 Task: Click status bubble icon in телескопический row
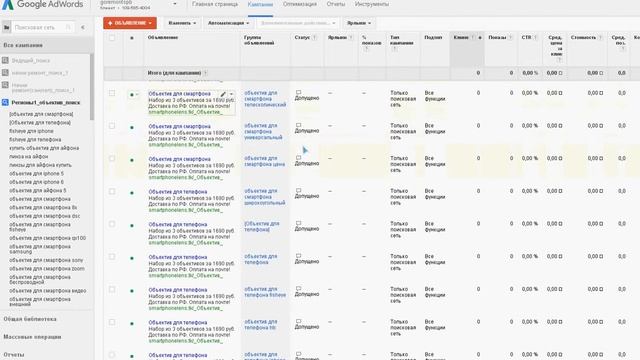pyautogui.click(x=298, y=92)
